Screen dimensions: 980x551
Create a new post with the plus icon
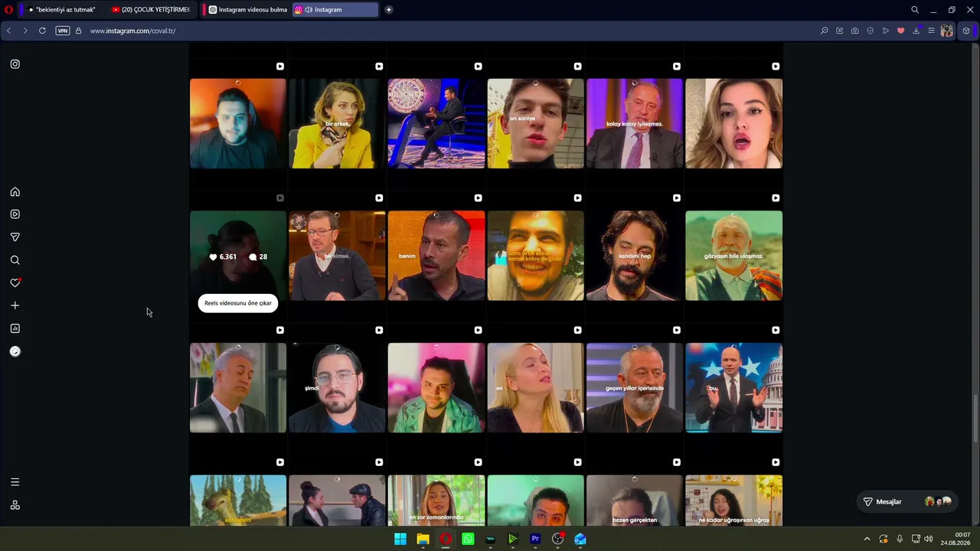(x=15, y=305)
